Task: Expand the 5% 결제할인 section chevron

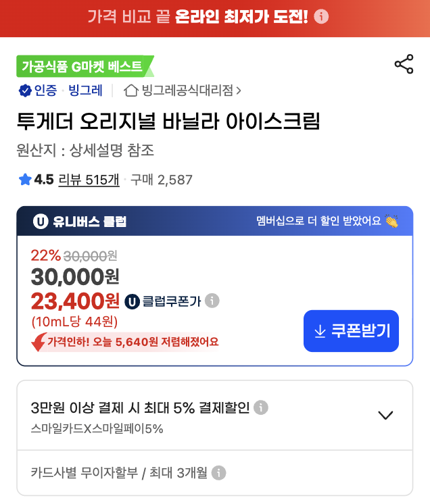Action: (385, 415)
